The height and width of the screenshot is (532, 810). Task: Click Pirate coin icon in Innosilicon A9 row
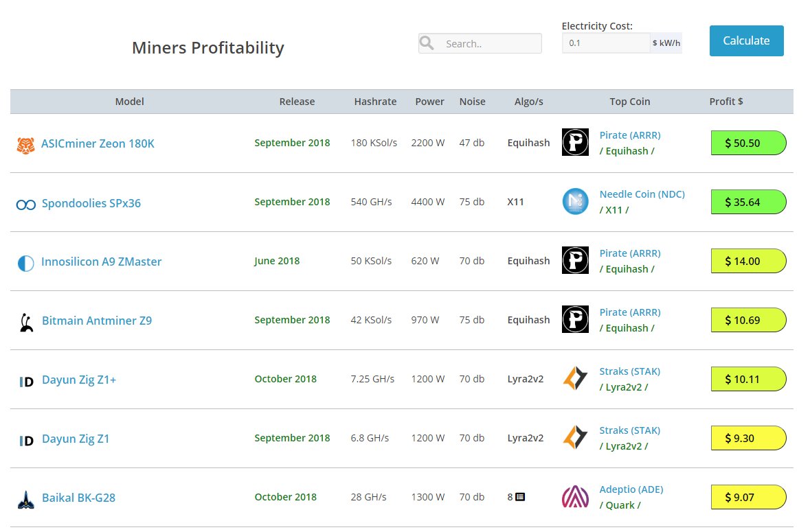click(x=575, y=260)
